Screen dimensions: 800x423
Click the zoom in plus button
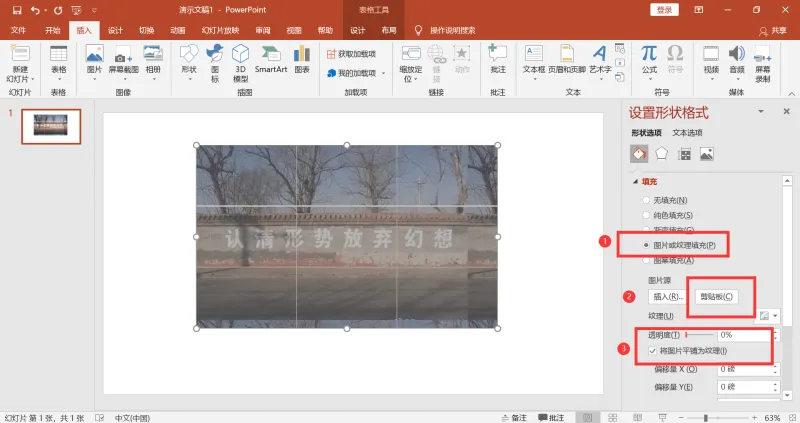click(x=755, y=418)
